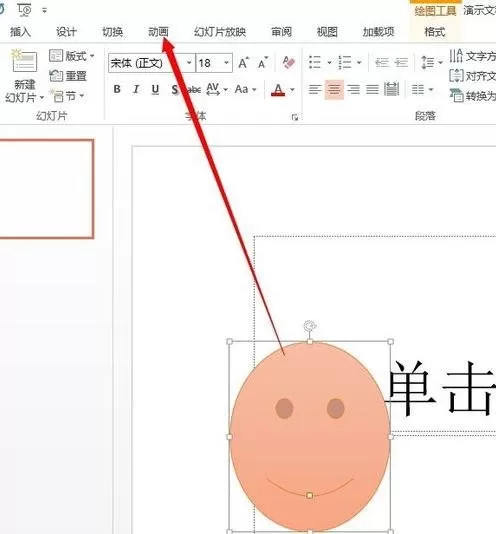Click the smiley face shape
Image resolution: width=496 pixels, height=534 pixels.
point(310,437)
